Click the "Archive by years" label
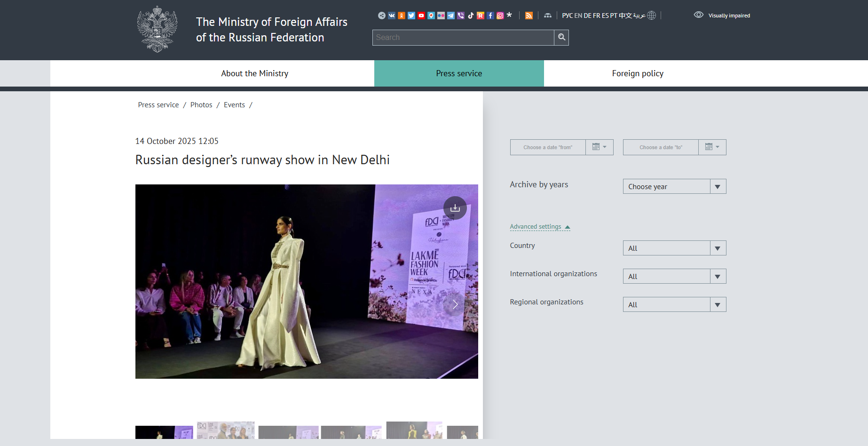Image resolution: width=868 pixels, height=446 pixels. pos(539,184)
